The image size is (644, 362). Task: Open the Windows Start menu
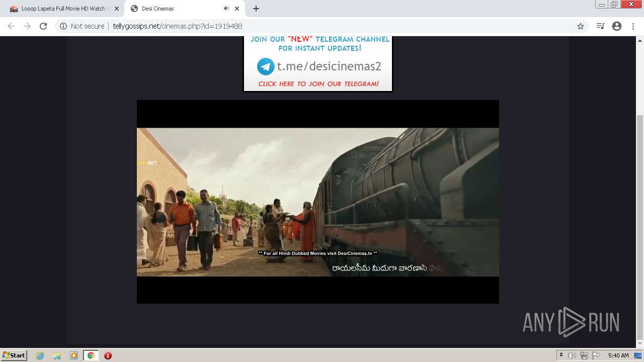tap(14, 355)
